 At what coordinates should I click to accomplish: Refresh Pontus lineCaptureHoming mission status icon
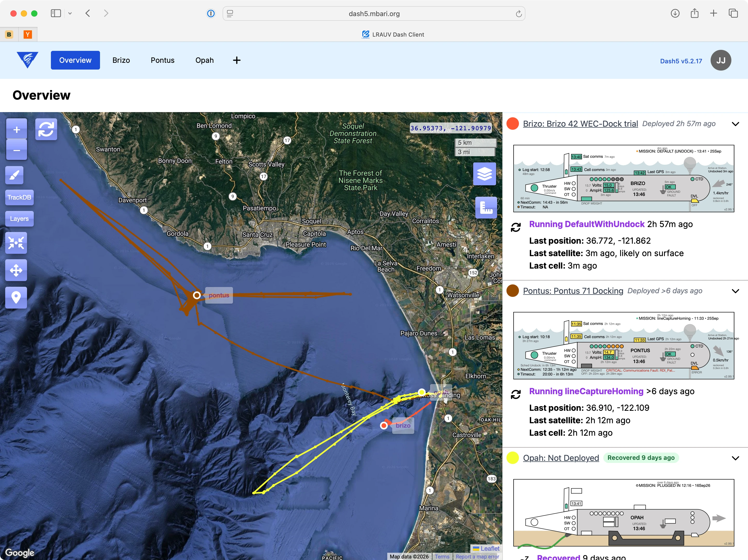(x=515, y=394)
